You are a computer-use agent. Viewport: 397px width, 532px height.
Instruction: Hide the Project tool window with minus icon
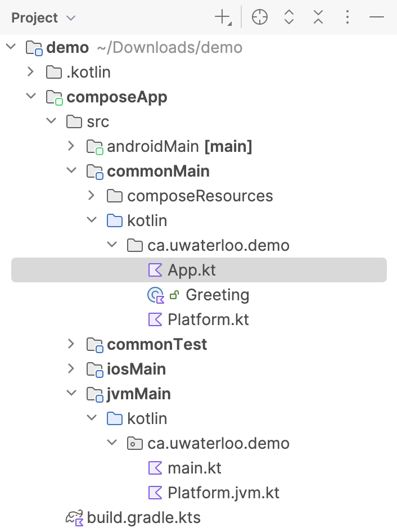(376, 17)
